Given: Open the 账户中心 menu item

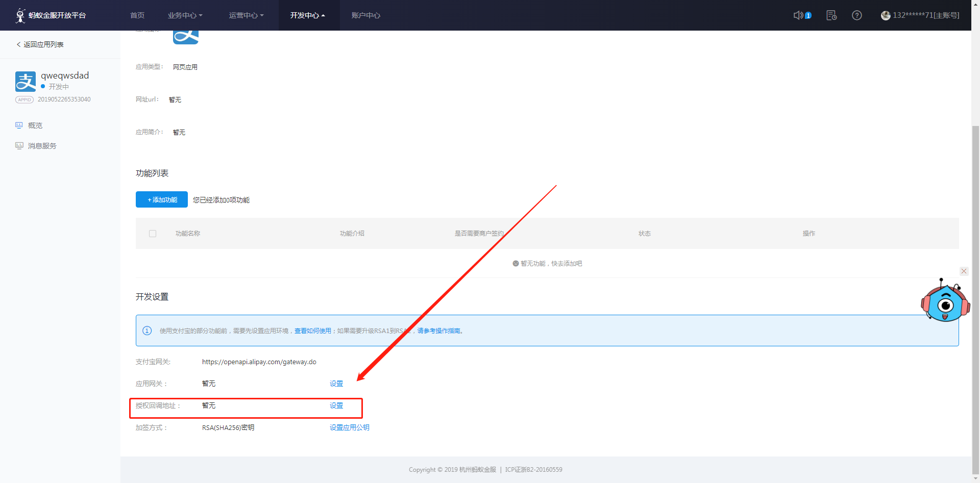Looking at the screenshot, I should click(x=366, y=15).
